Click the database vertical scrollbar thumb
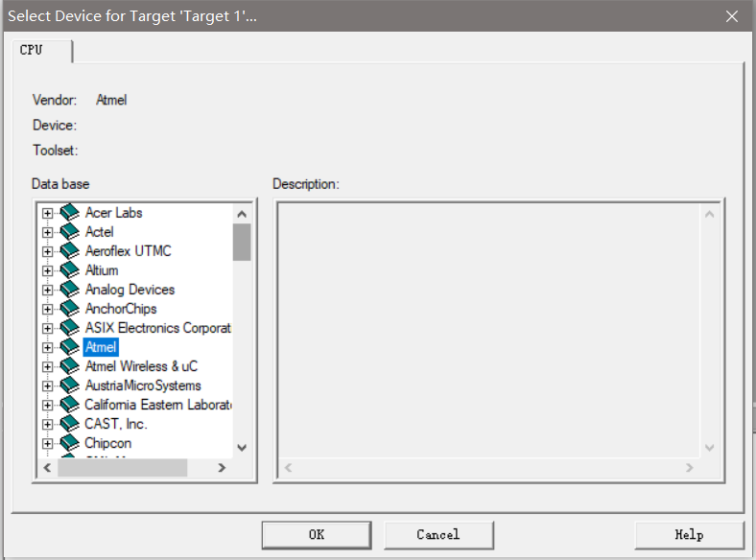The image size is (756, 560). [x=242, y=242]
